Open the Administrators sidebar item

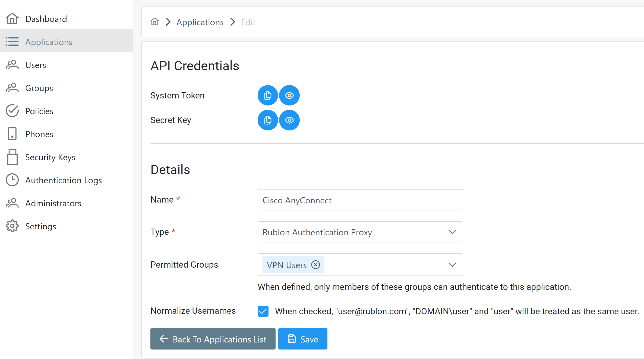click(53, 203)
